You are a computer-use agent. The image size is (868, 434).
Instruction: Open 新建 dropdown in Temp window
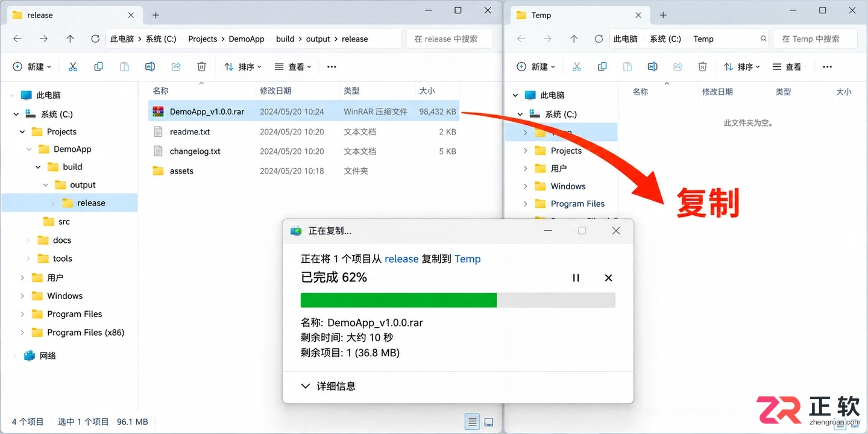pos(536,67)
